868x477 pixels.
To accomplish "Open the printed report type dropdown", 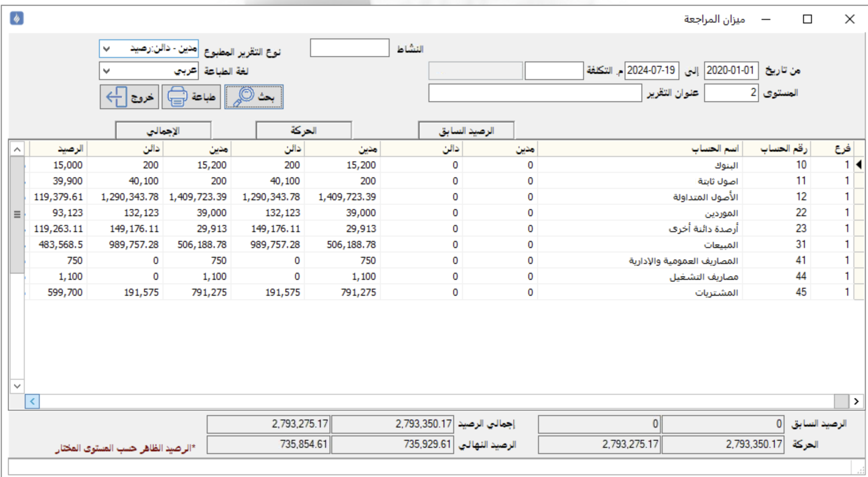I will tap(106, 49).
